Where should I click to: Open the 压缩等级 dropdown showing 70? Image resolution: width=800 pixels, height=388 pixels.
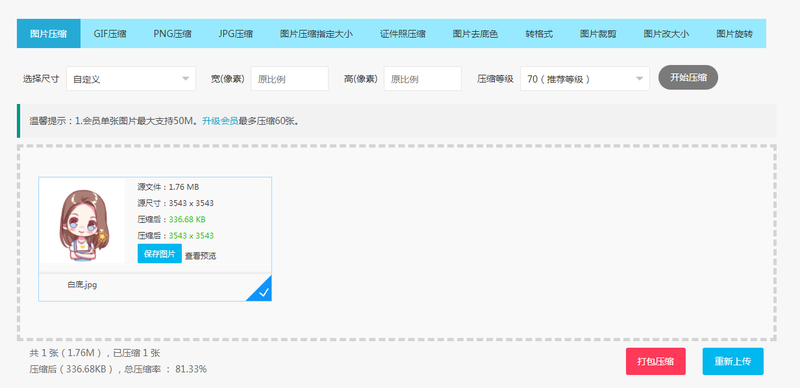coord(585,79)
